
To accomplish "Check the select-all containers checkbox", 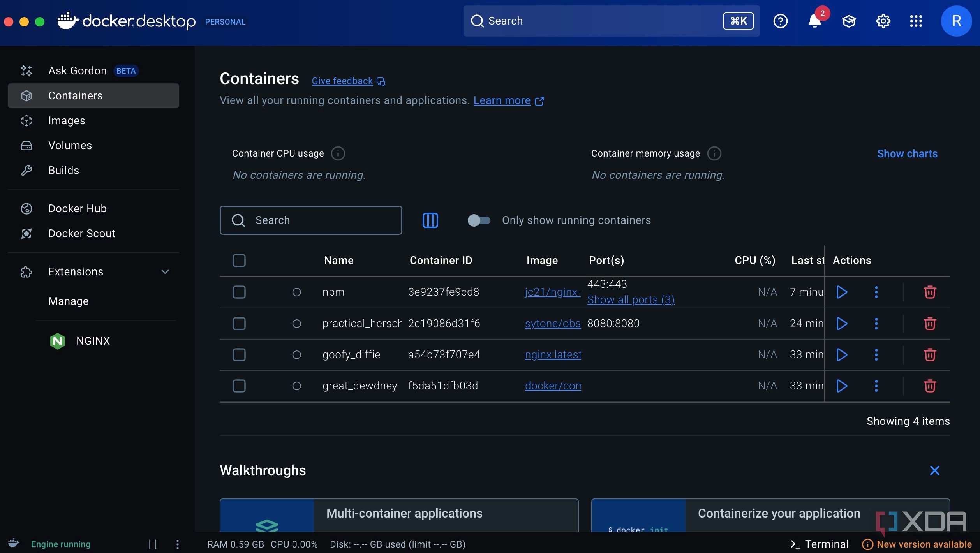I will point(239,261).
